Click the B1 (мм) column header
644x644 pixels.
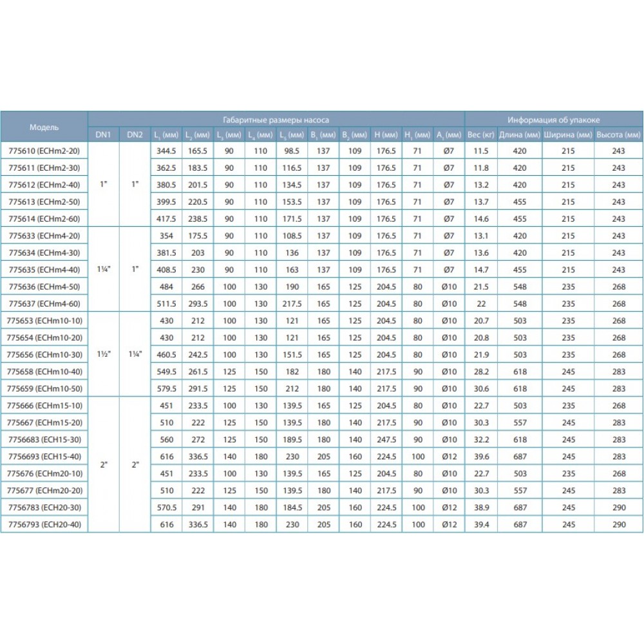click(323, 135)
